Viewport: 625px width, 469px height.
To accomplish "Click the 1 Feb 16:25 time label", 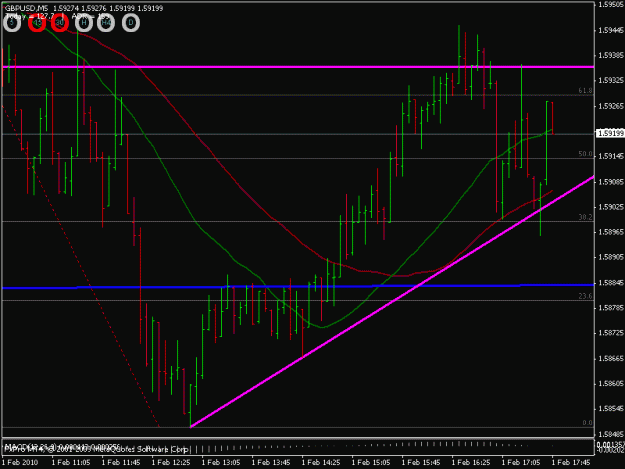I will click(x=471, y=463).
